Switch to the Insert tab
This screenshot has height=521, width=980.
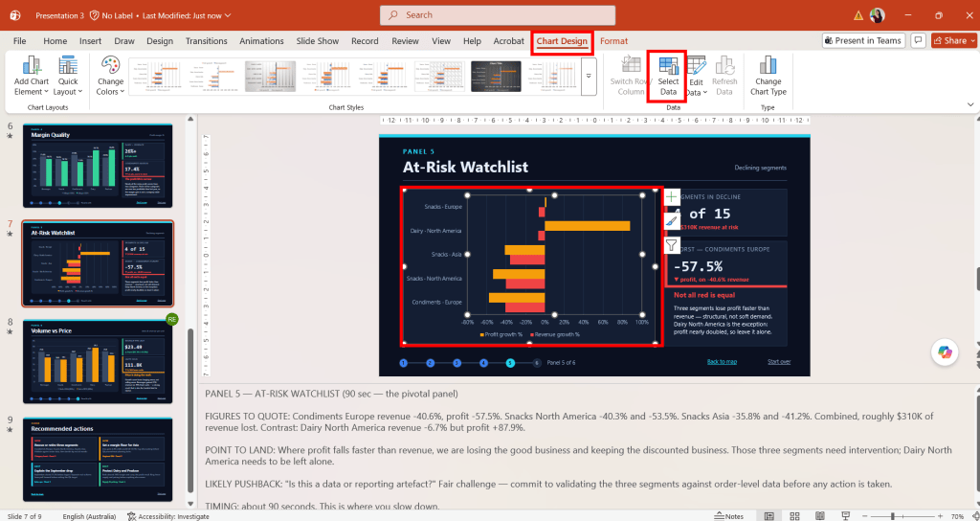click(x=91, y=40)
